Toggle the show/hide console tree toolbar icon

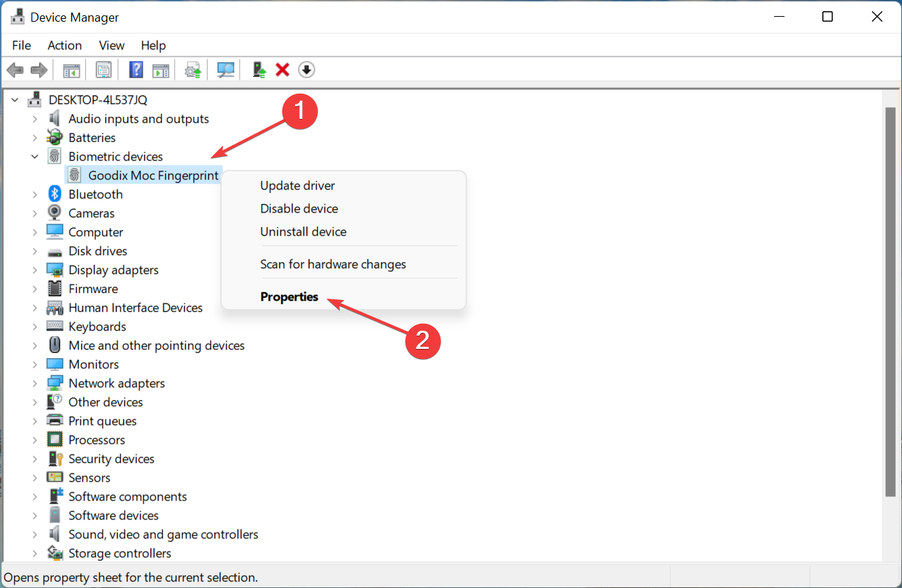click(x=72, y=70)
